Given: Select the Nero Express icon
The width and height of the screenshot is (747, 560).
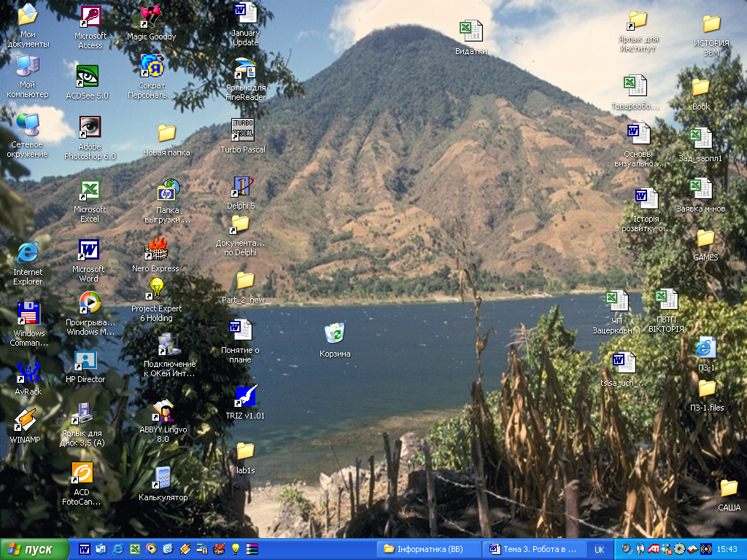Looking at the screenshot, I should [156, 249].
